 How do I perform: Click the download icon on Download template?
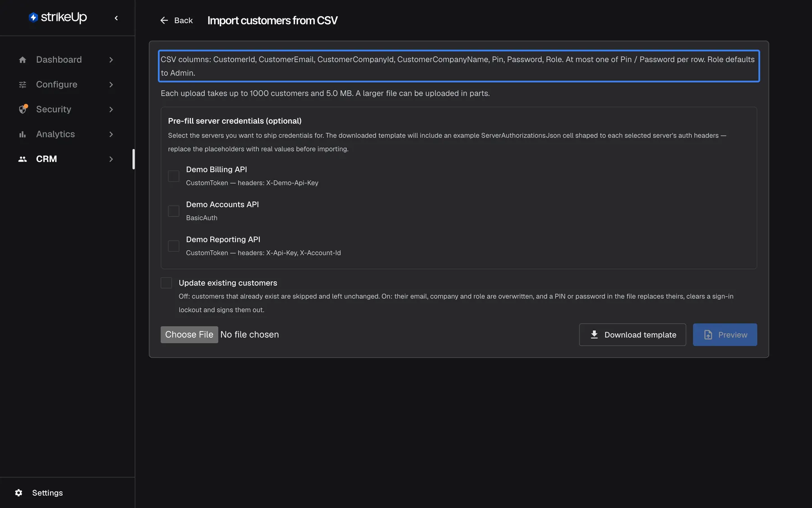coord(594,335)
